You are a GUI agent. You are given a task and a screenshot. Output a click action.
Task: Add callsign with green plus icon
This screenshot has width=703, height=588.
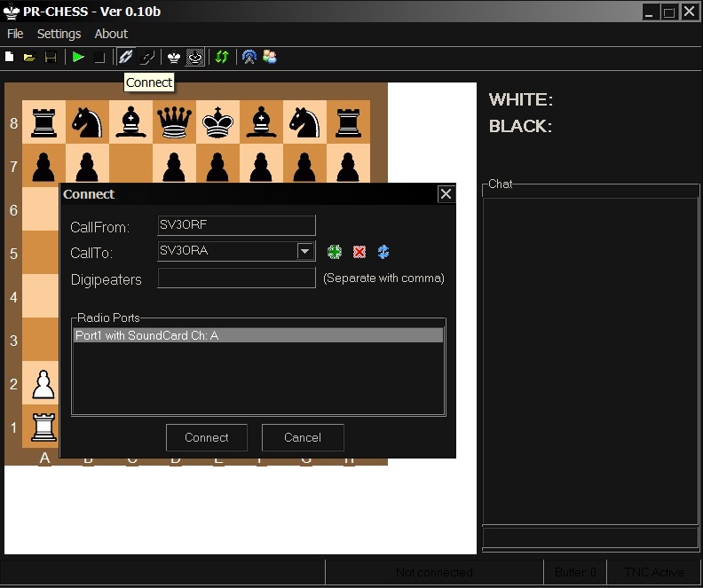pos(335,252)
